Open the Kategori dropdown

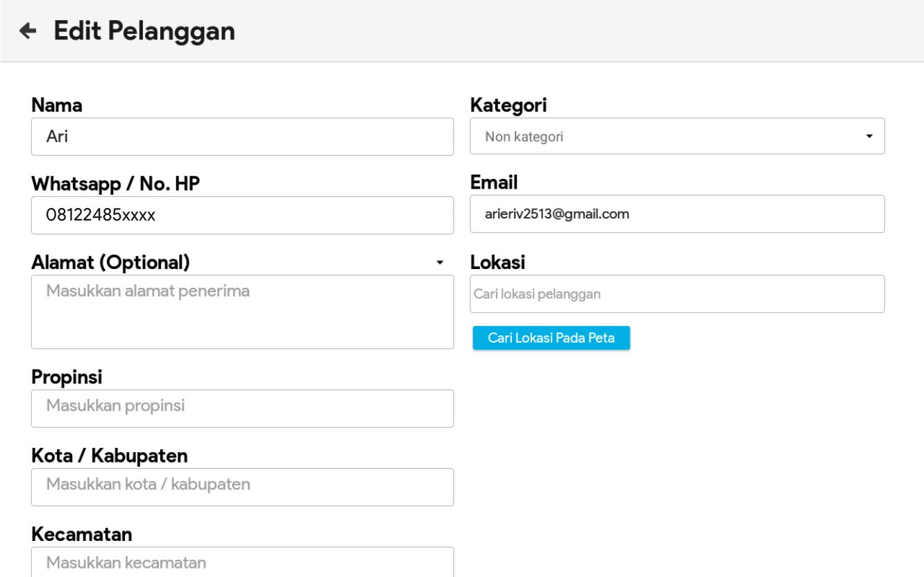(677, 137)
